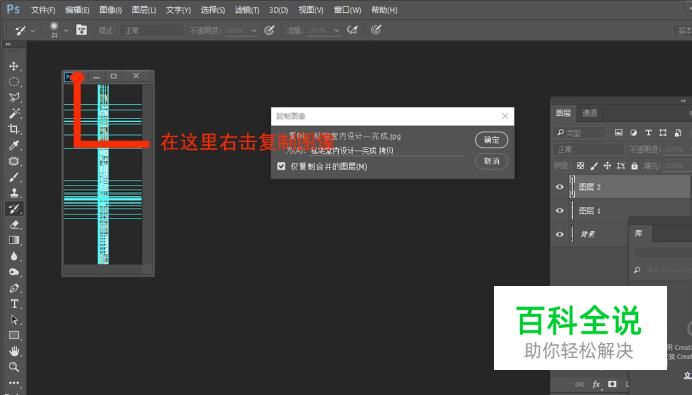Viewport: 692px width, 395px height.
Task: Select the Polygonal Lasso tool
Action: pos(14,98)
